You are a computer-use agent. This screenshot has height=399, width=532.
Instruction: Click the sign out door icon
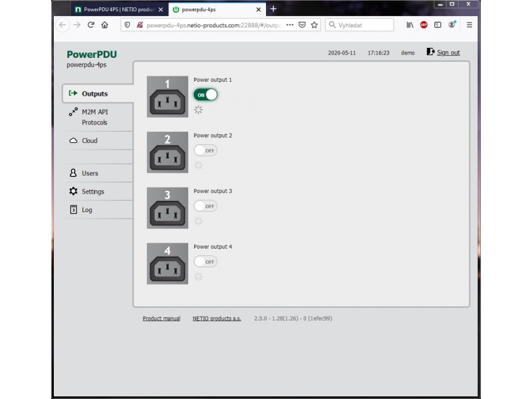click(430, 52)
